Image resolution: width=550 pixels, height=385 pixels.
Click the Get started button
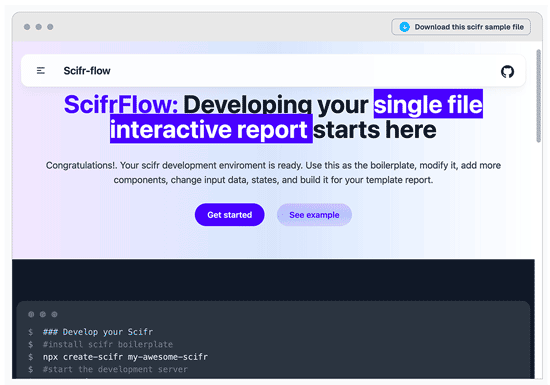point(229,215)
